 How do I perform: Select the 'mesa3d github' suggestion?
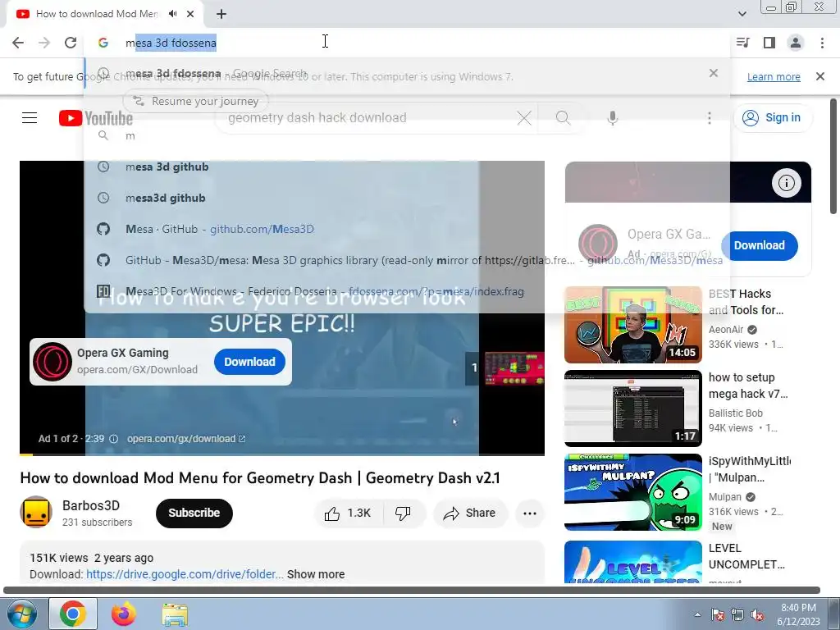407,198
